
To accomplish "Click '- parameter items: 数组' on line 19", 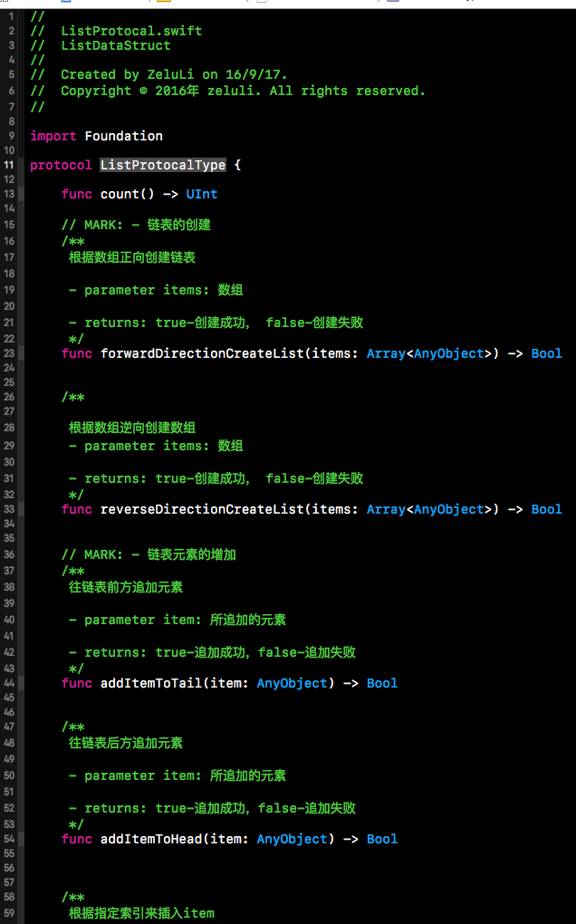I will click(x=156, y=290).
